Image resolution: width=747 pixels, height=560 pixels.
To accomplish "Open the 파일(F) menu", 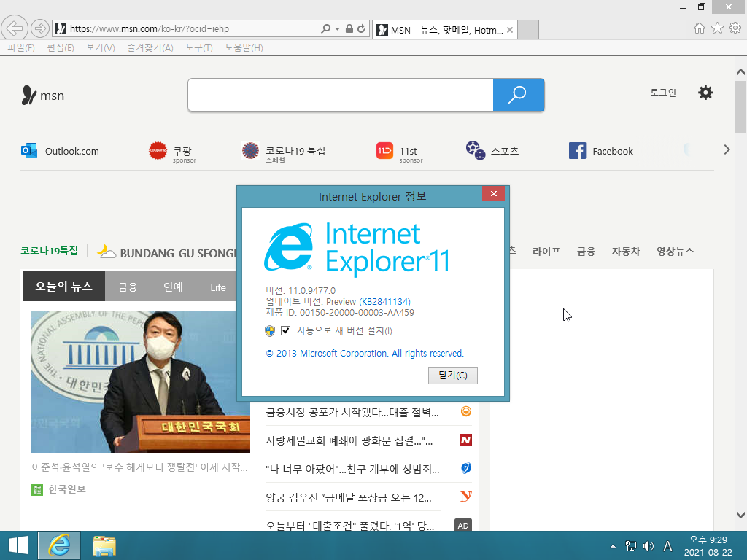I will 21,47.
